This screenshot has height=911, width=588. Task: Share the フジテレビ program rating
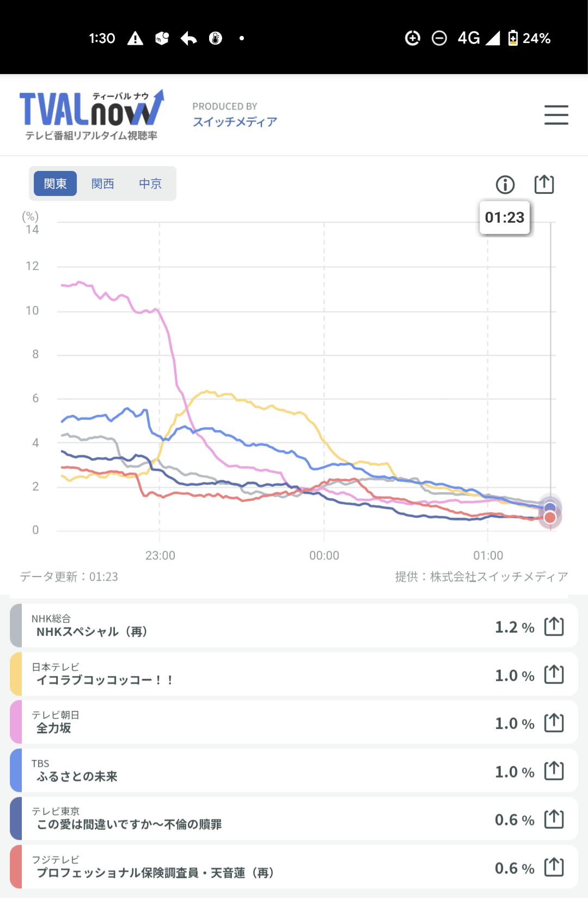[x=554, y=867]
